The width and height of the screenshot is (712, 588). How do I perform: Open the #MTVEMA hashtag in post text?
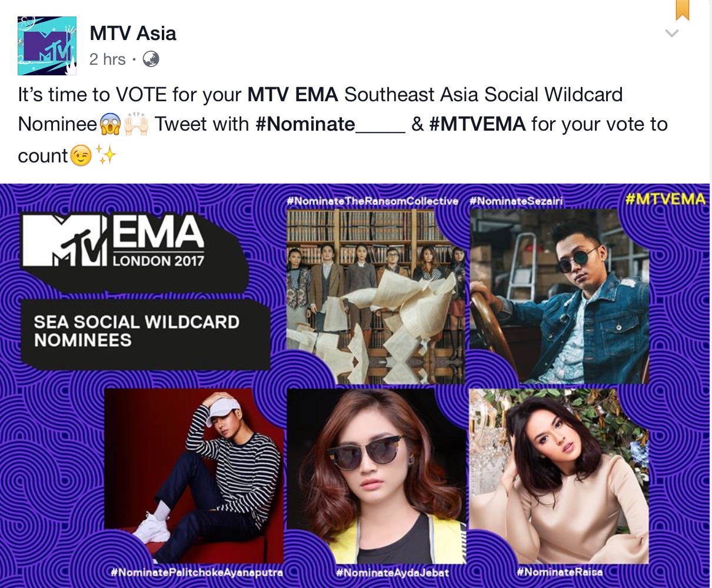point(477,124)
